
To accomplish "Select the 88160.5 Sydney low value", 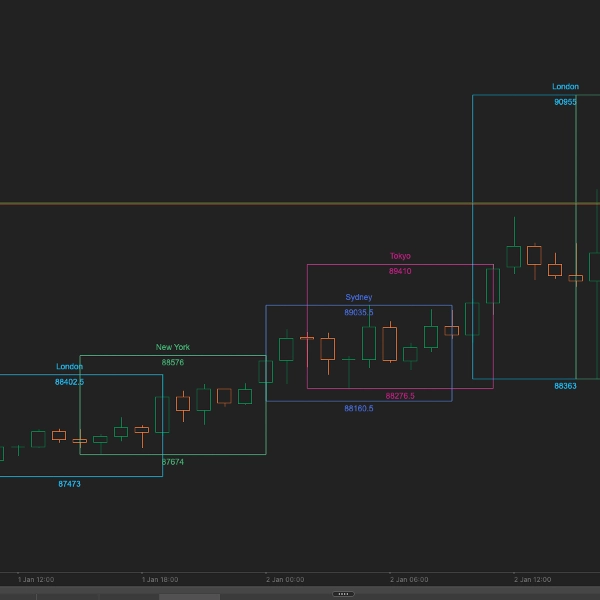I will pos(359,408).
